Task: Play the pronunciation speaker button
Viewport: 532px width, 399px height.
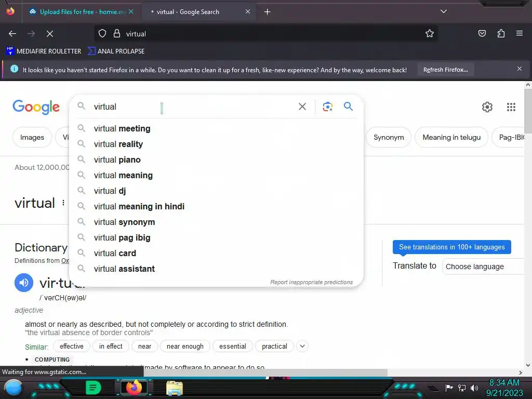Action: (x=24, y=282)
